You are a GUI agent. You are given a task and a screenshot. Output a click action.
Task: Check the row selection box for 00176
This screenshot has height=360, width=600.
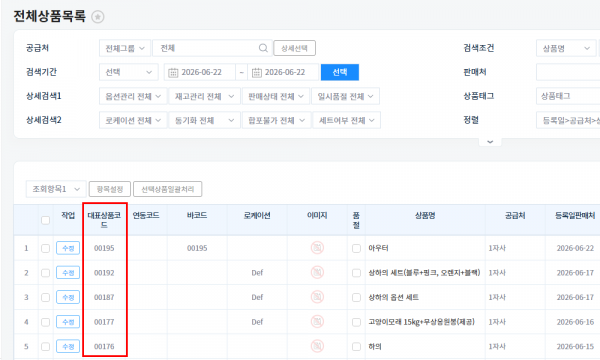pyautogui.click(x=46, y=347)
